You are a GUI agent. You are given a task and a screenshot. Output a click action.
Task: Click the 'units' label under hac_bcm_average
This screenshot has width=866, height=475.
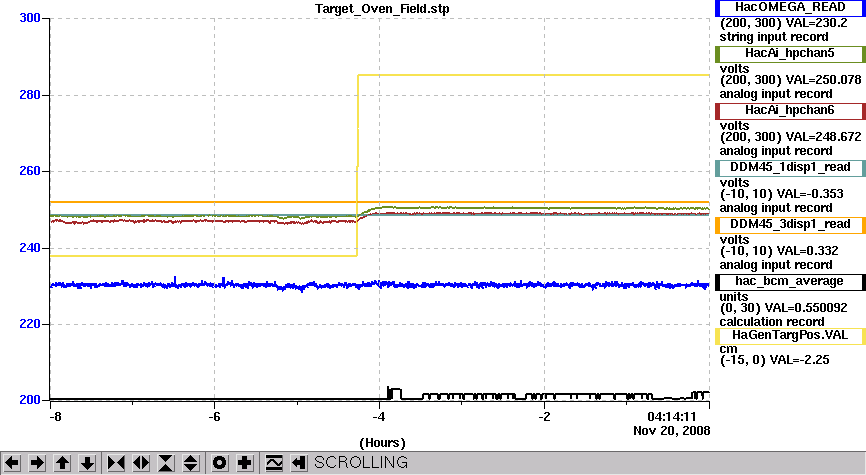734,297
